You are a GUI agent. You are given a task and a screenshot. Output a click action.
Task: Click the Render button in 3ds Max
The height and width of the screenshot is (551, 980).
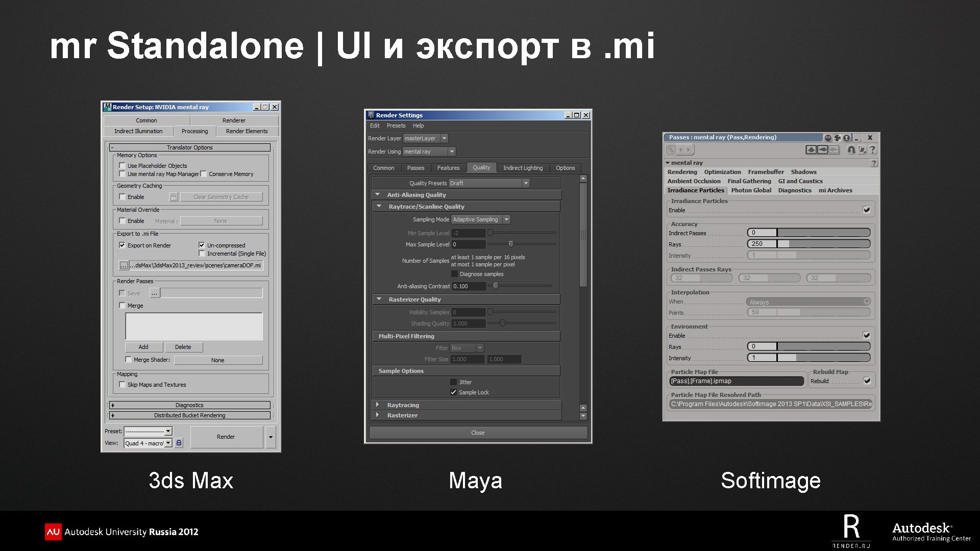coord(226,437)
